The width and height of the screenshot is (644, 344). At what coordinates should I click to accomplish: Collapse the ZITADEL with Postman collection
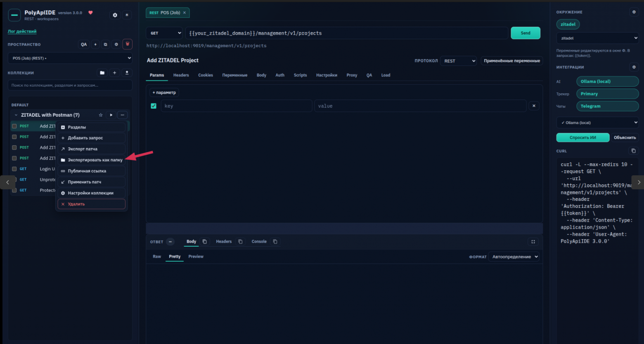pyautogui.click(x=16, y=115)
